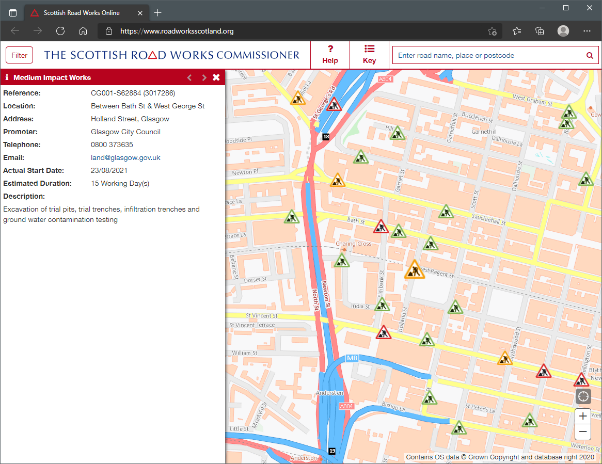Click the M8 motorway label
The image size is (602, 464).
[352, 358]
